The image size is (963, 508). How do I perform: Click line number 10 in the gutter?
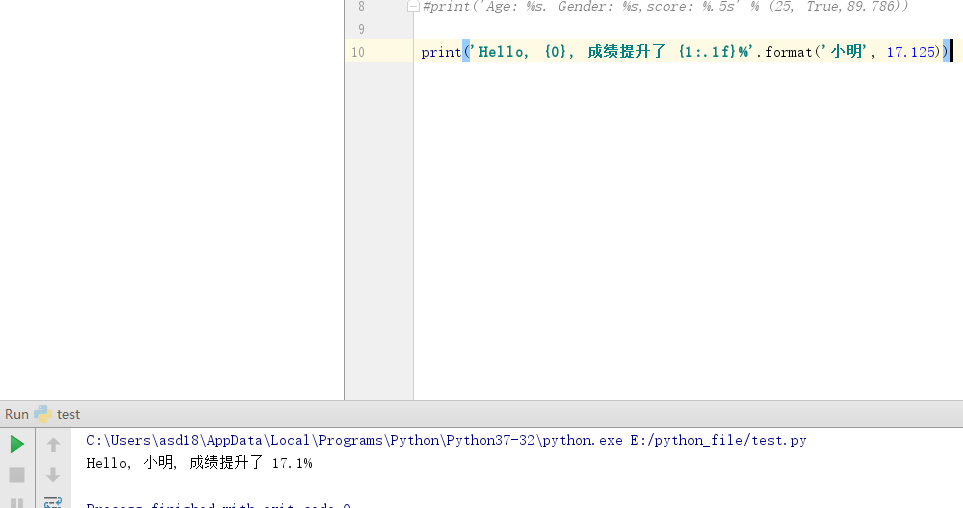click(x=358, y=52)
